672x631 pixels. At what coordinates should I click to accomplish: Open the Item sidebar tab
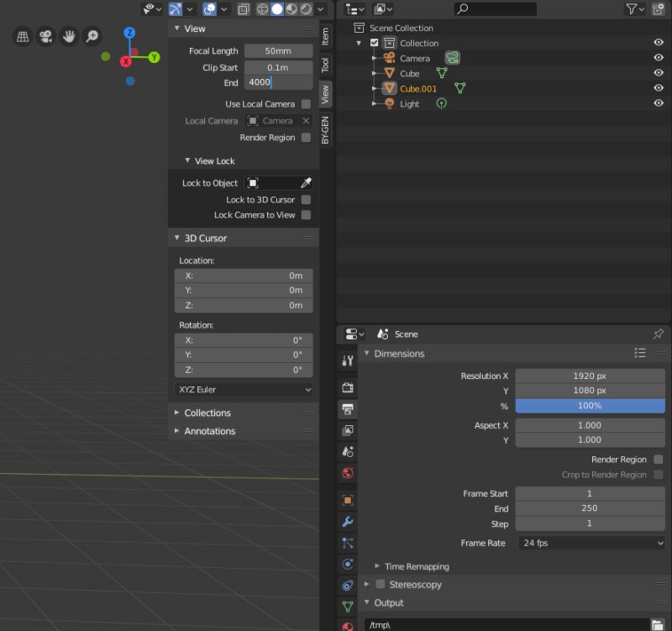(x=326, y=36)
